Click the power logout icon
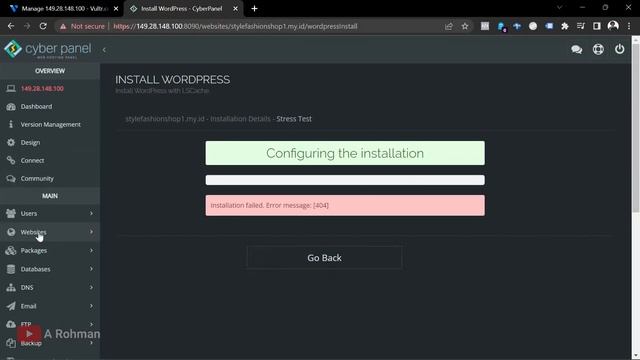Viewport: 640px width, 360px height. [619, 49]
